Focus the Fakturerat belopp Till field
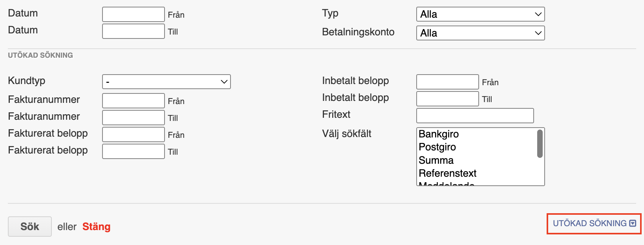This screenshot has height=245, width=644. click(x=134, y=152)
